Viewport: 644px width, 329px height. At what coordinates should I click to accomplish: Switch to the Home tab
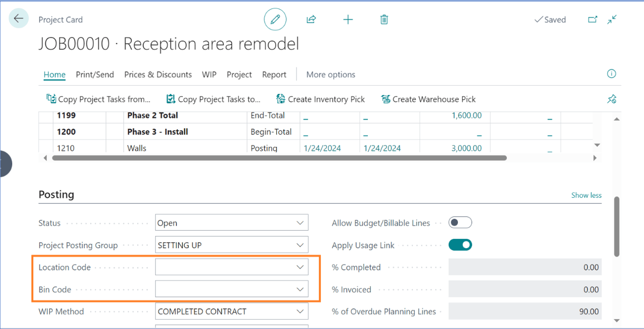click(54, 75)
